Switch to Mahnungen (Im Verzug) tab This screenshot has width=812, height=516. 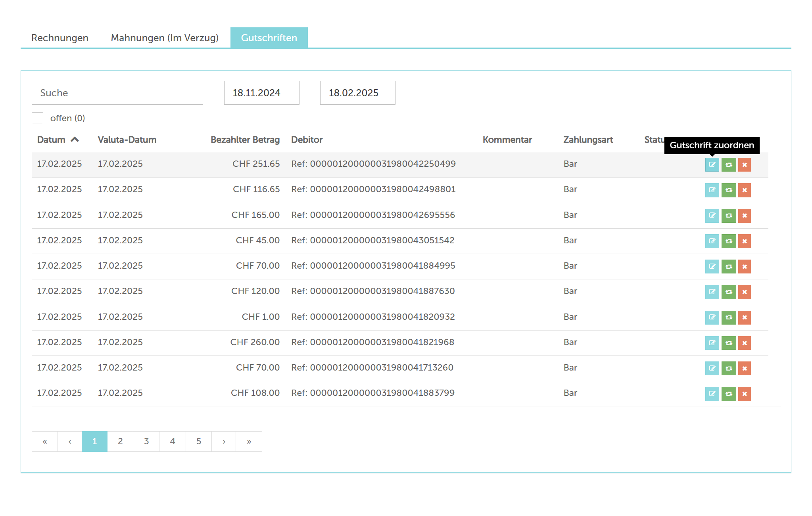click(x=165, y=38)
